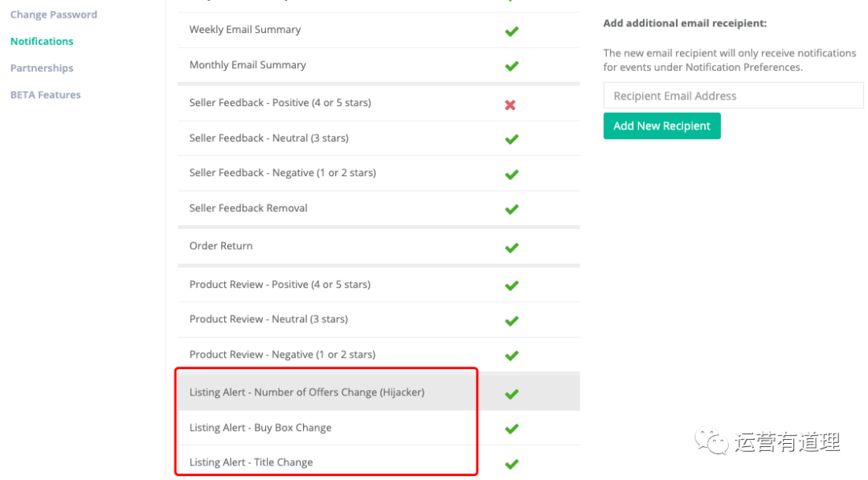868x480 pixels.
Task: Toggle Seller Feedback Neutral checkmark
Action: click(511, 139)
